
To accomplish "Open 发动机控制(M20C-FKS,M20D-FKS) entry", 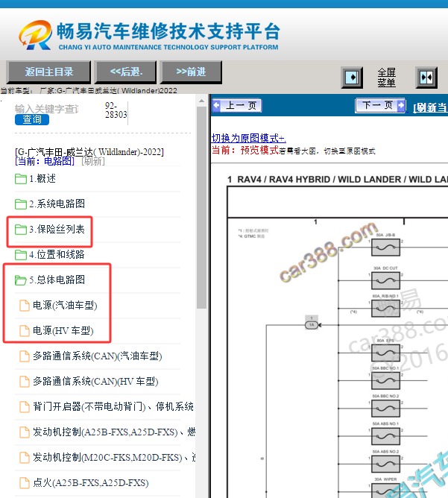I will tap(114, 457).
